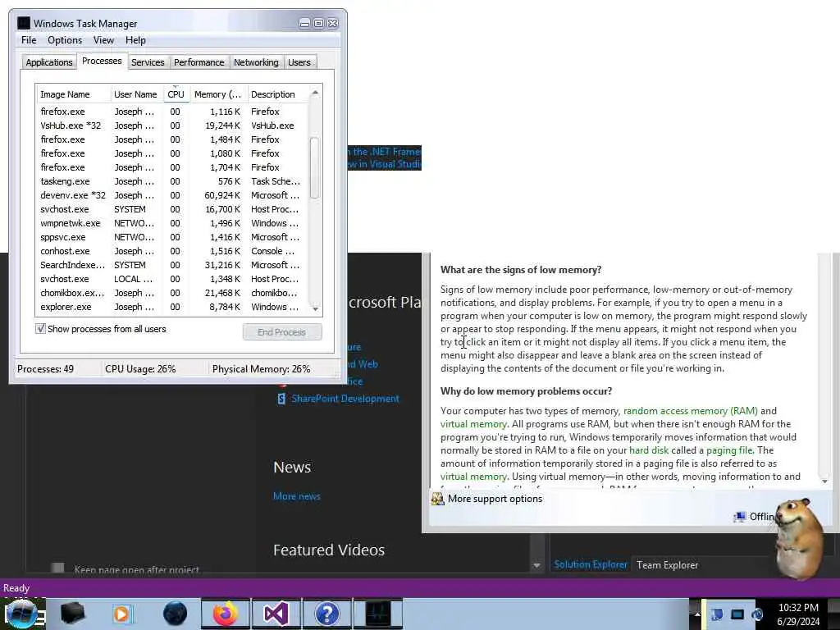
Task: Open the hard disk help link
Action: [649, 450]
